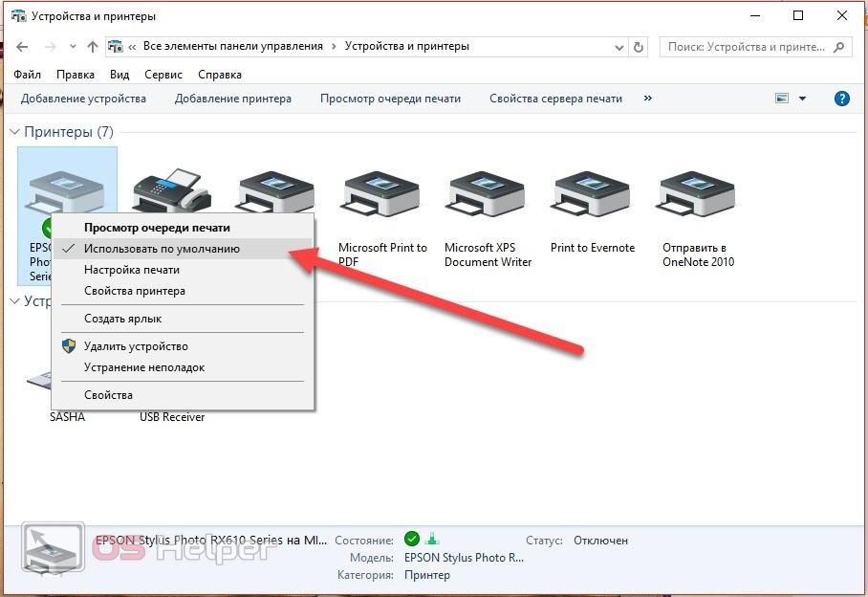Click EPSON Stylus Photo R... model value
The width and height of the screenshot is (868, 597).
click(464, 558)
